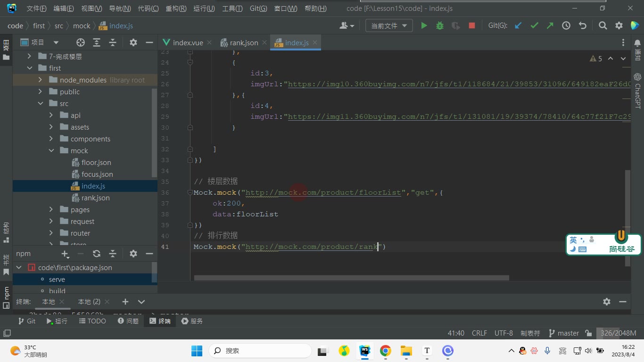Close the index.js editor tab
The height and width of the screenshot is (362, 644).
coord(315,42)
